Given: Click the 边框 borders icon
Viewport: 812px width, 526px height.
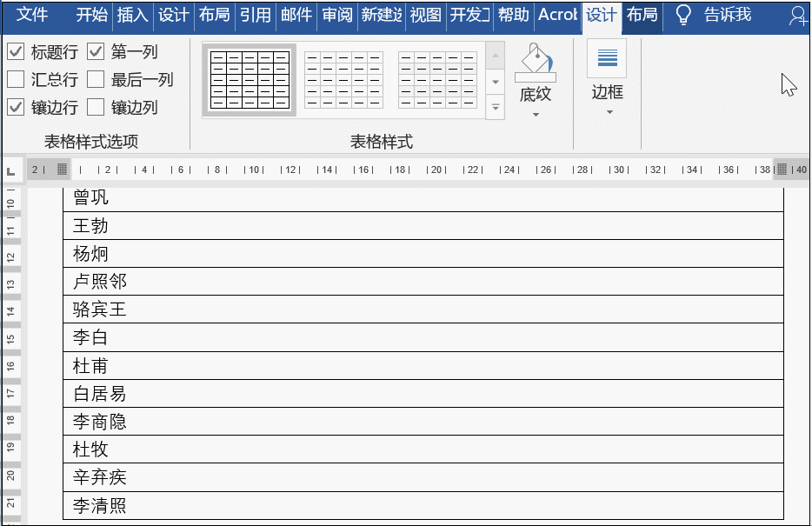Looking at the screenshot, I should pyautogui.click(x=606, y=58).
